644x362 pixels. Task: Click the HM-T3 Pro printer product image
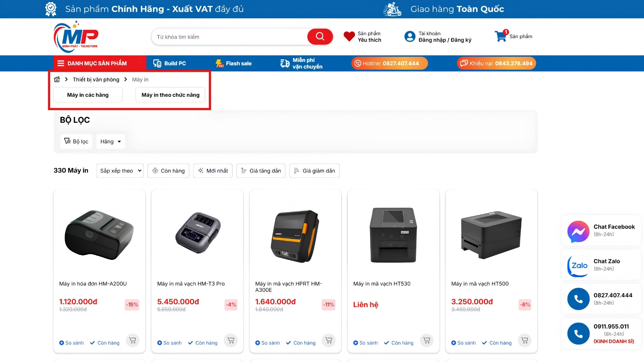point(197,233)
